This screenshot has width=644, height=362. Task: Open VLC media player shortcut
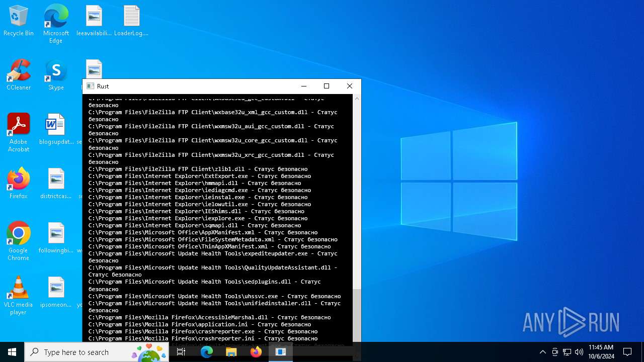click(x=19, y=296)
